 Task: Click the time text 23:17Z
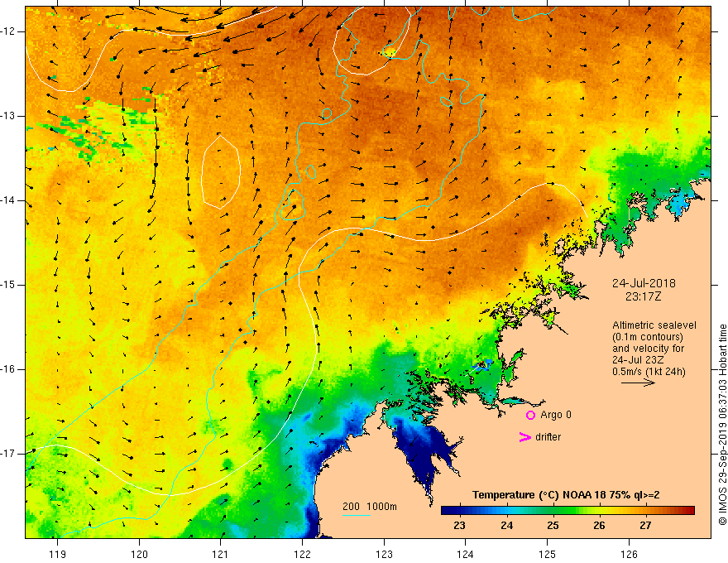643,296
